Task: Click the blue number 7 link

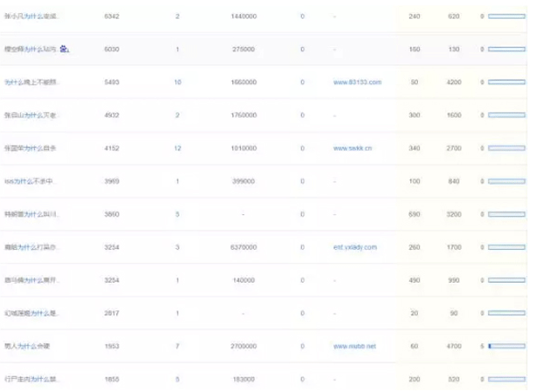Action: (x=178, y=346)
